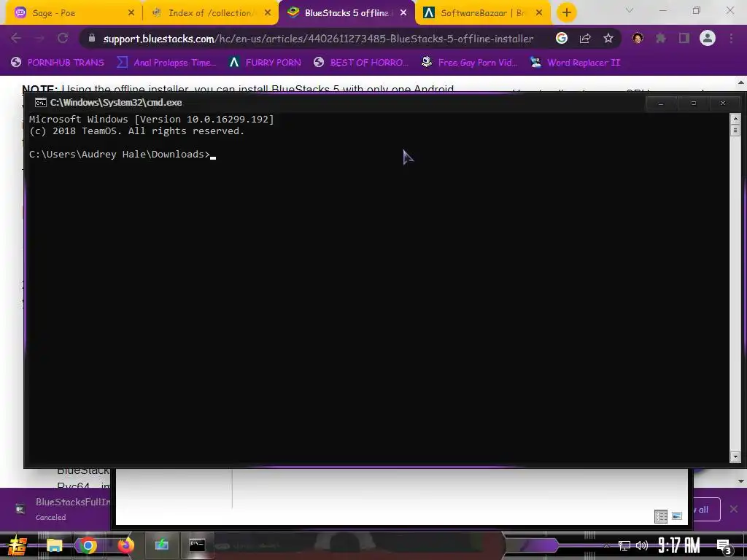Open Chrome from the taskbar
The image size is (747, 560).
(x=88, y=545)
